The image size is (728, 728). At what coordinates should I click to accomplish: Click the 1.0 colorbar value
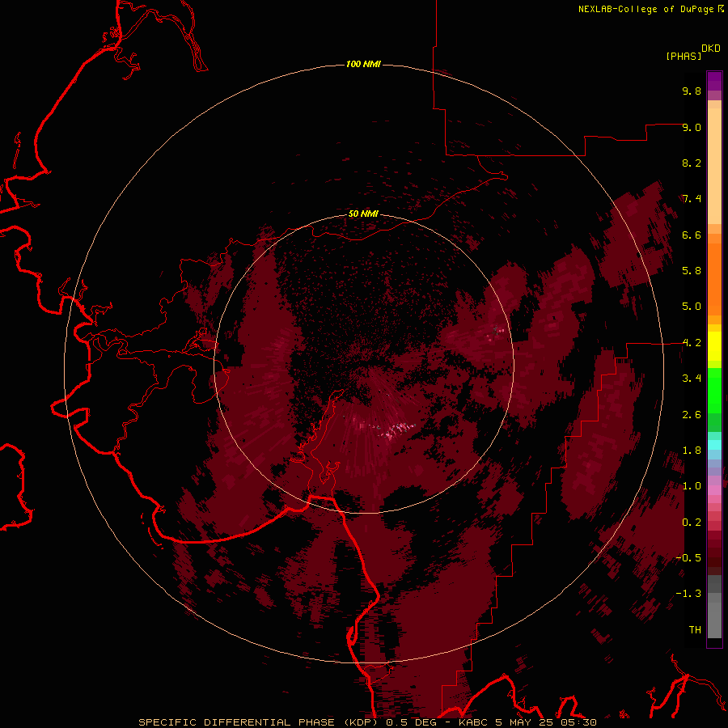tap(692, 486)
